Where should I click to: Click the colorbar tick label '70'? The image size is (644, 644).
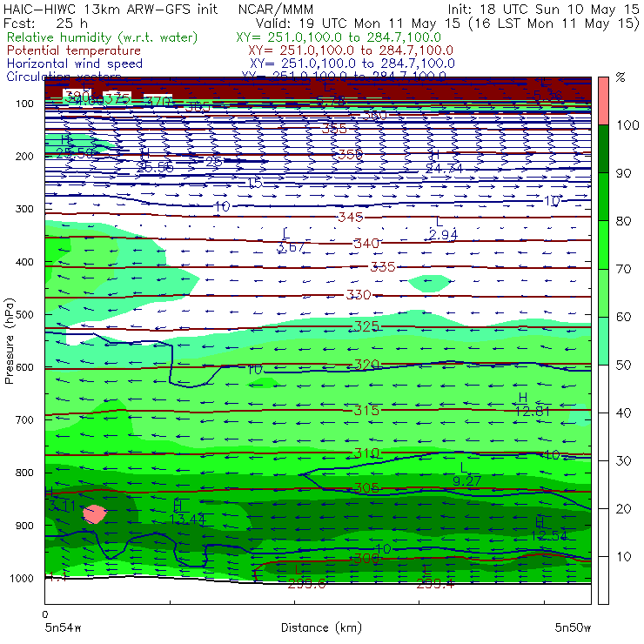tap(623, 270)
